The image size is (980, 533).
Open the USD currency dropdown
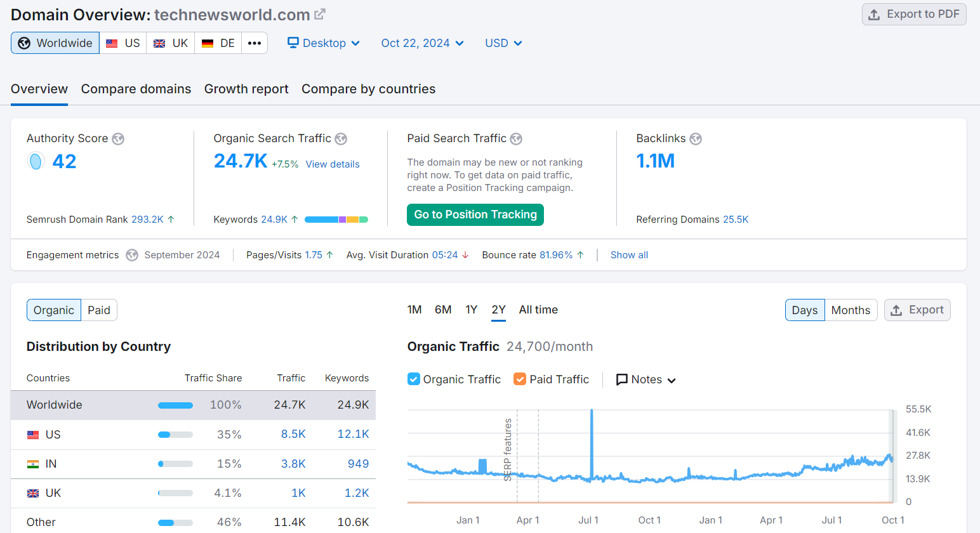coord(503,43)
